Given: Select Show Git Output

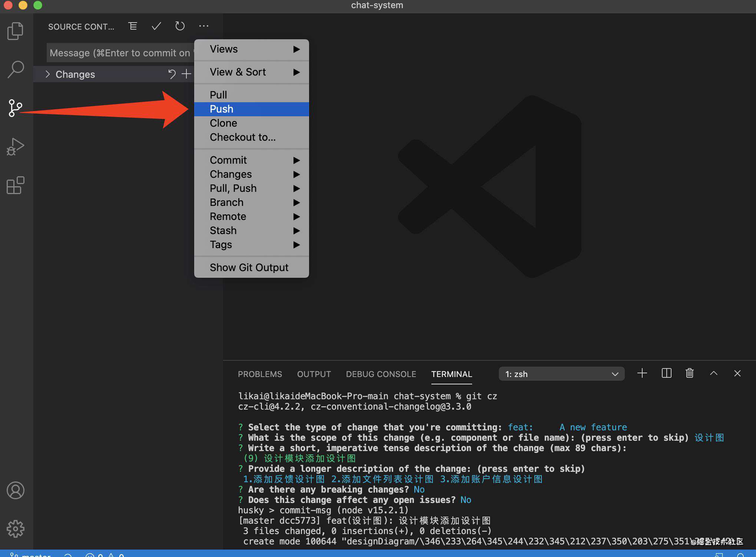Looking at the screenshot, I should click(251, 268).
